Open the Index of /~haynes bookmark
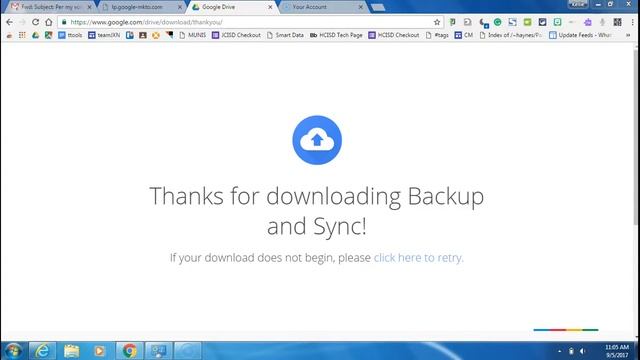The width and height of the screenshot is (640, 360). click(x=511, y=35)
